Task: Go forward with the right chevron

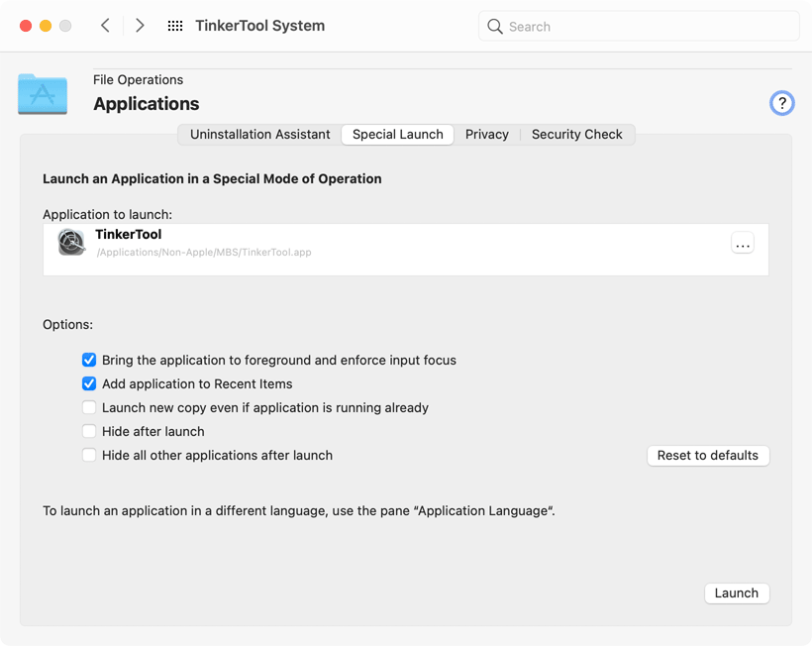Action: tap(140, 26)
